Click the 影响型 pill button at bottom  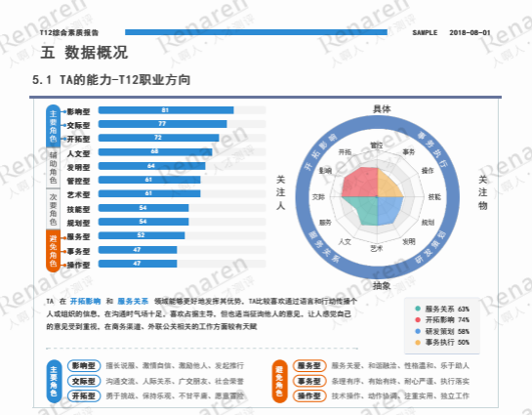(x=84, y=366)
